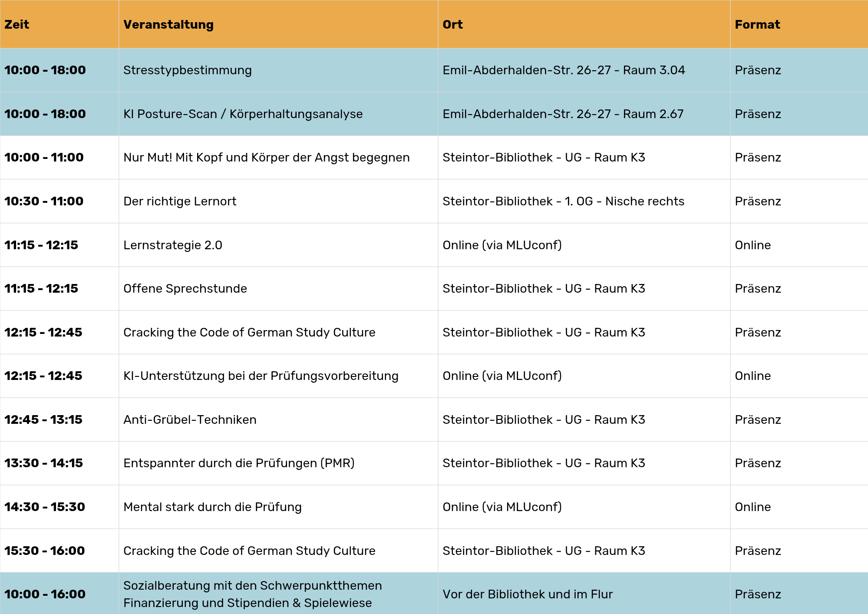Click location of Nur Mut! event row
The width and height of the screenshot is (868, 614).
584,157
